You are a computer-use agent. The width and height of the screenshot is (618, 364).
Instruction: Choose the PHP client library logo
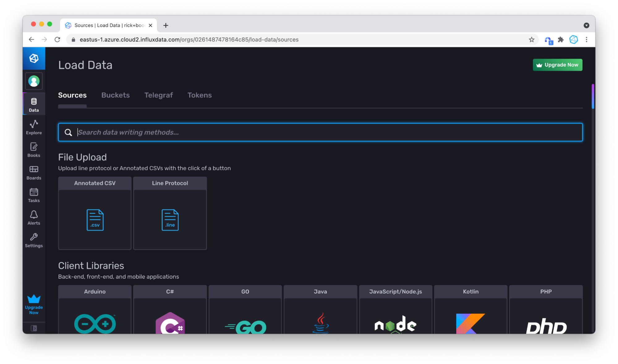[546, 326]
